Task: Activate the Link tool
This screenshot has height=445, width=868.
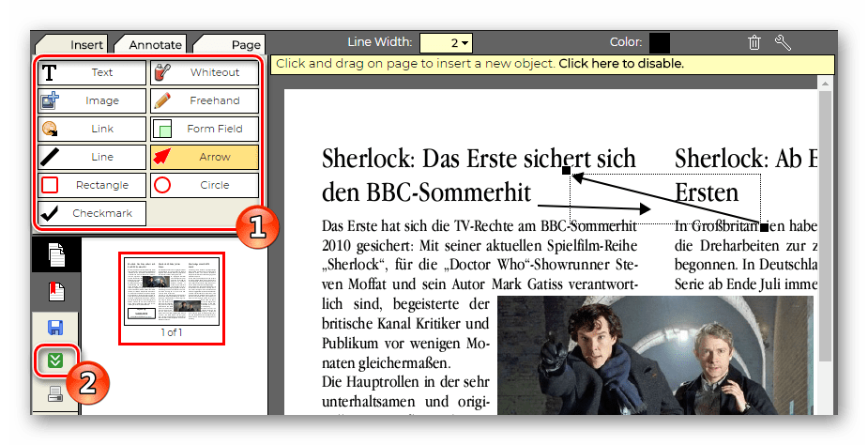Action: [x=92, y=129]
